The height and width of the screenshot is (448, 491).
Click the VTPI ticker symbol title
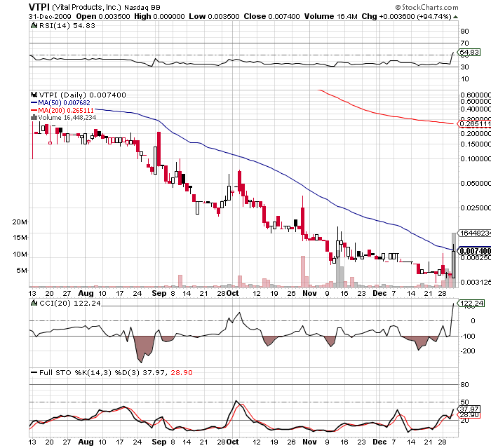[x=39, y=7]
